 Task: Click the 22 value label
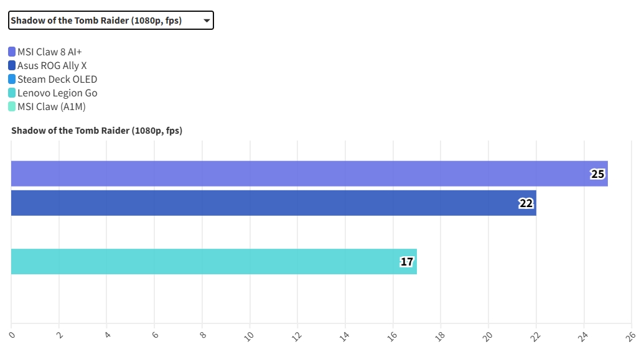click(526, 203)
